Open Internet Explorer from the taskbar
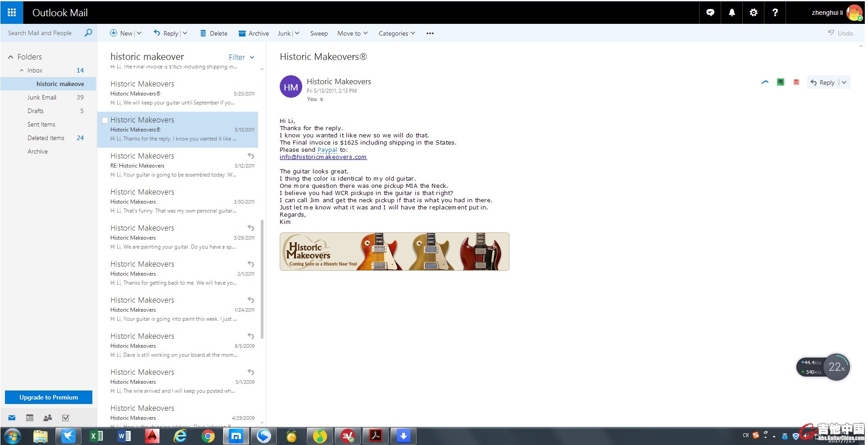 180,436
